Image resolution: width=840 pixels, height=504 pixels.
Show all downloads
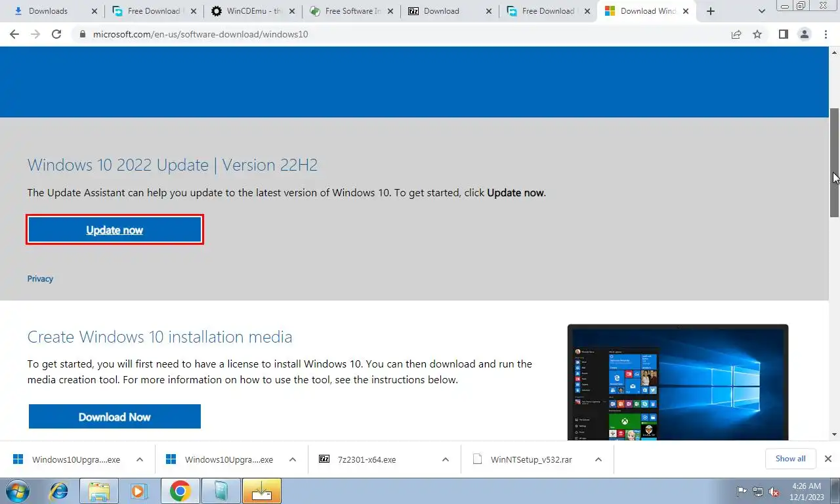pyautogui.click(x=790, y=459)
